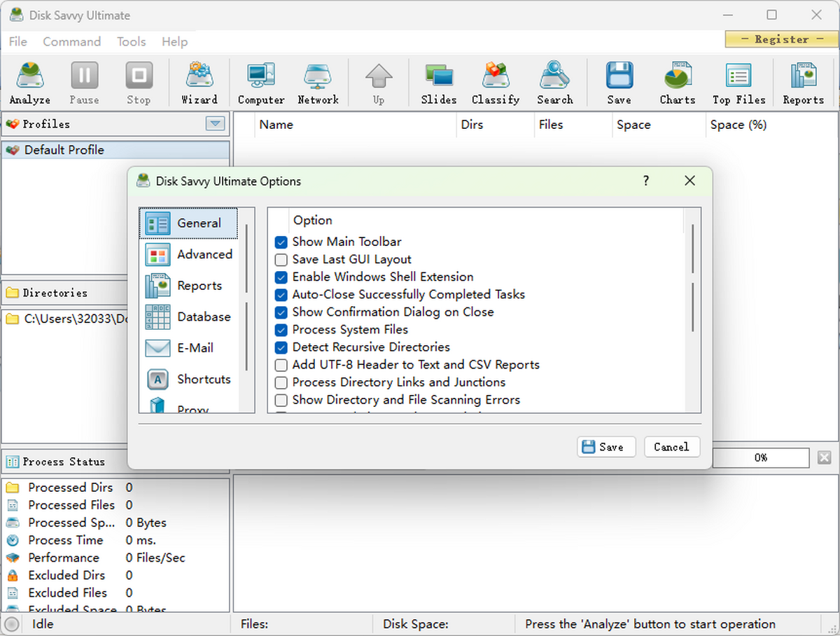
Task: Open the Shortcuts options section
Action: pos(204,379)
